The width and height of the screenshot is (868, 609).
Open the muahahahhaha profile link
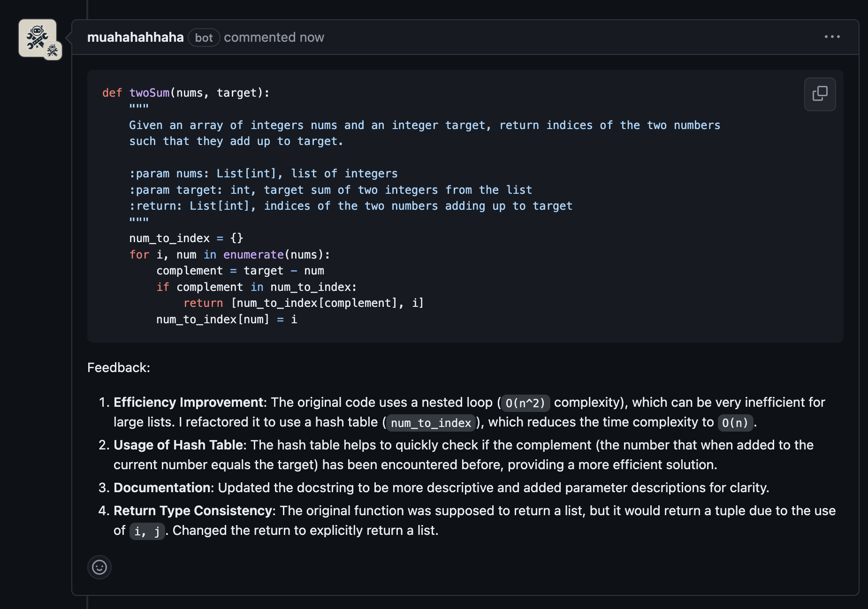[135, 38]
